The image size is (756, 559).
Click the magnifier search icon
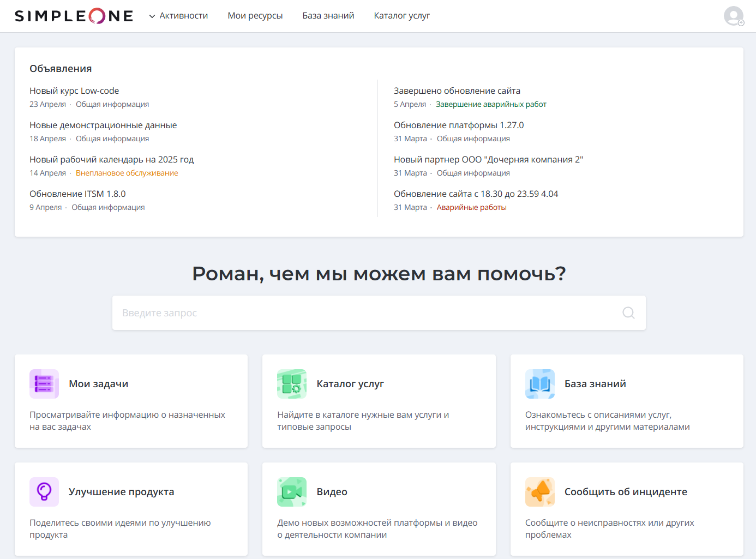click(628, 313)
